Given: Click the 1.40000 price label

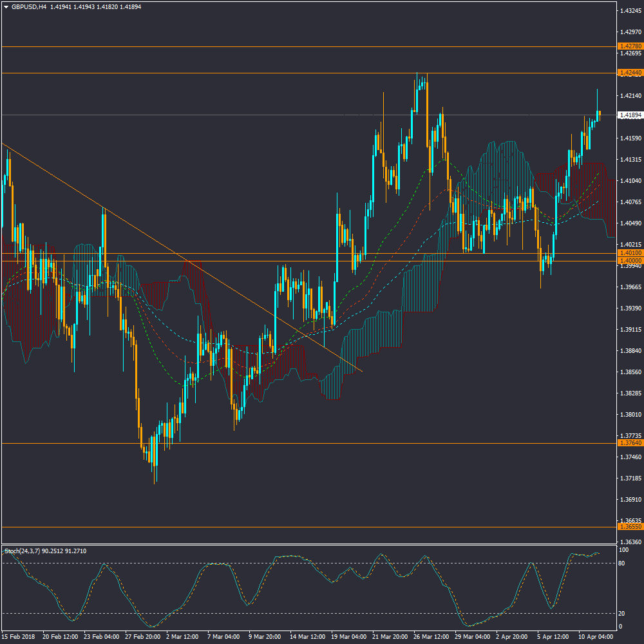Looking at the screenshot, I should point(629,261).
